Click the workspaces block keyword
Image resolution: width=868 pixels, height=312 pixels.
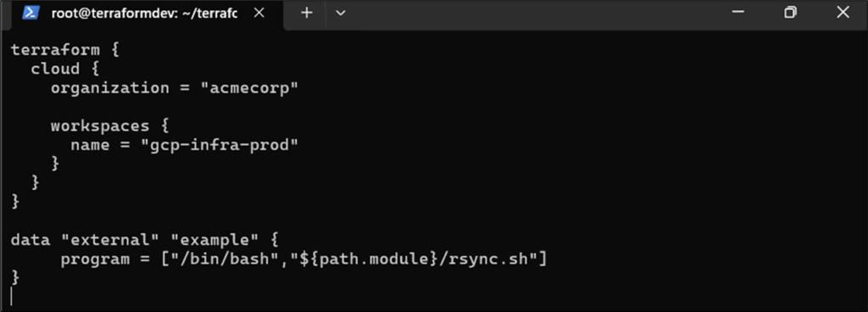(x=100, y=126)
